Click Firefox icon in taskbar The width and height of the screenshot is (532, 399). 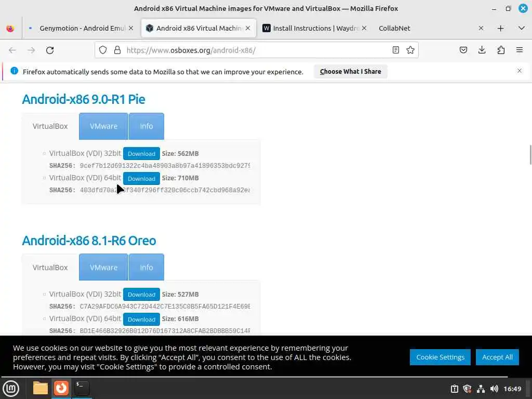coord(61,388)
